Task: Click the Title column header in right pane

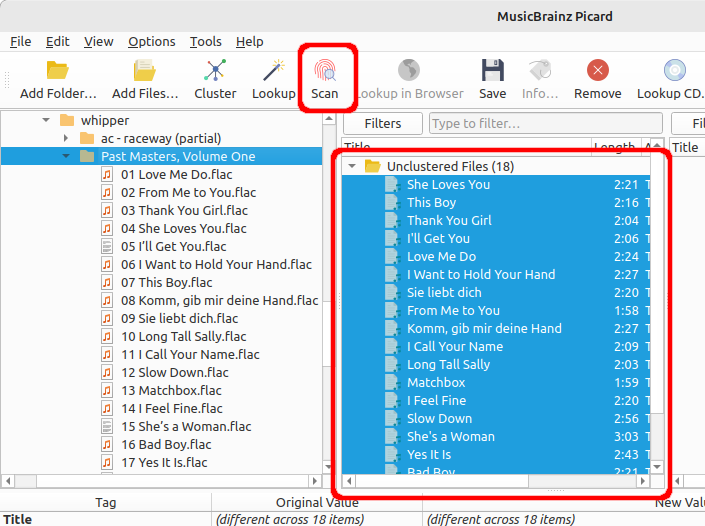Action: (685, 147)
